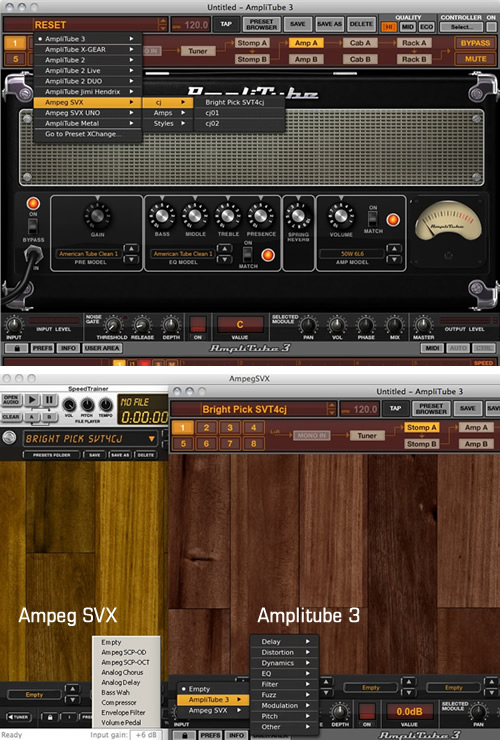Click DELETE in the AmpliTube 3 top bar

[x=361, y=24]
